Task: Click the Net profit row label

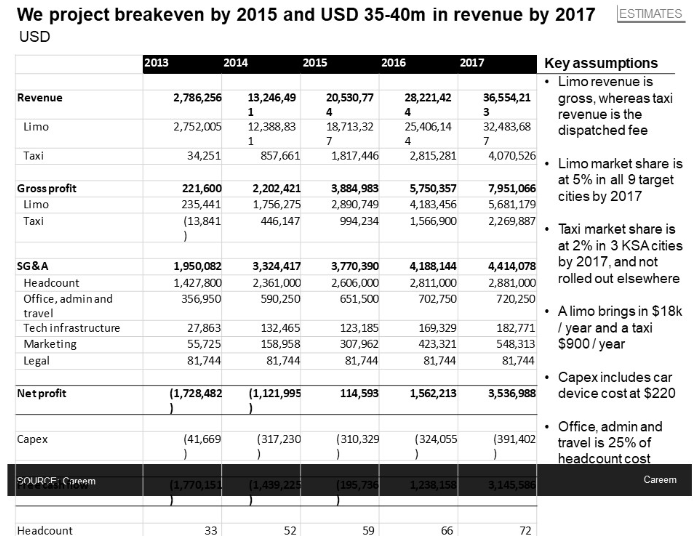Action: point(42,393)
